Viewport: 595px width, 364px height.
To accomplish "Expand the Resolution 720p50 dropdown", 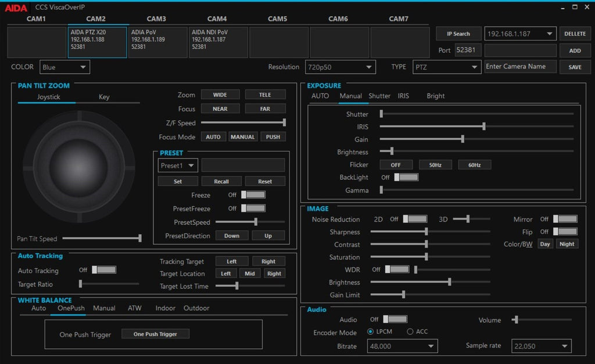I will (340, 67).
